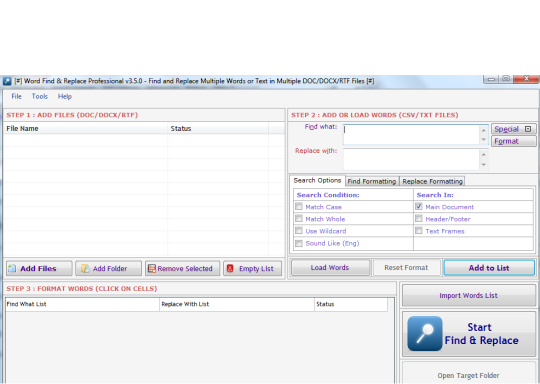Check the Text Frames checkbox
The image size is (540, 384).
tap(418, 231)
